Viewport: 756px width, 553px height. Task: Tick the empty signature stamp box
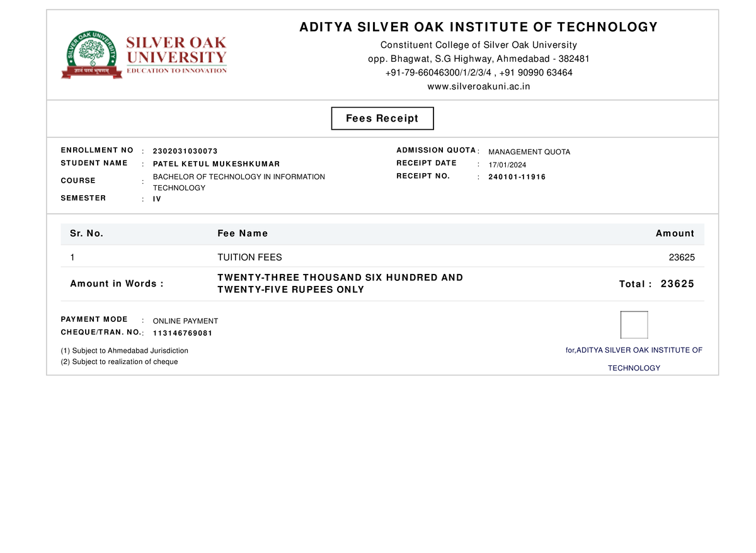coord(634,324)
